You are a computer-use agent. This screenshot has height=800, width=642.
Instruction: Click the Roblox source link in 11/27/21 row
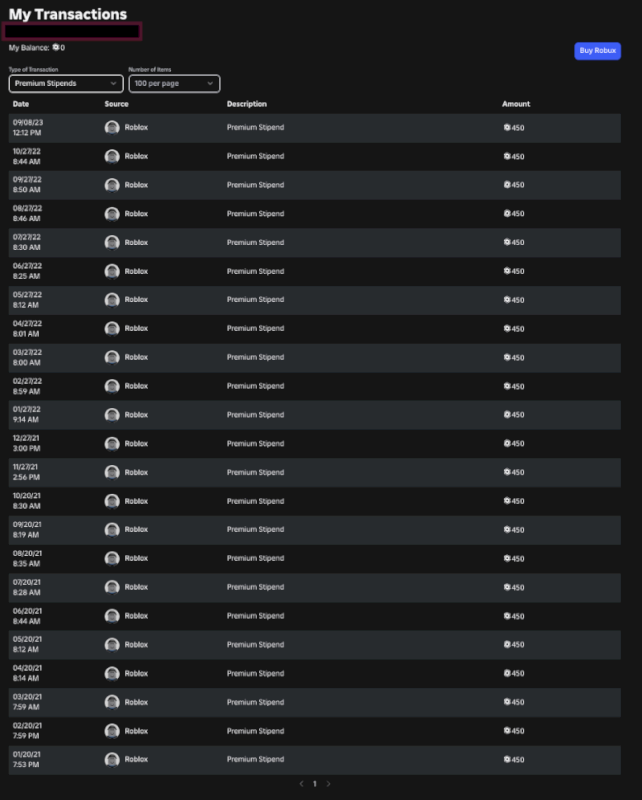point(136,472)
